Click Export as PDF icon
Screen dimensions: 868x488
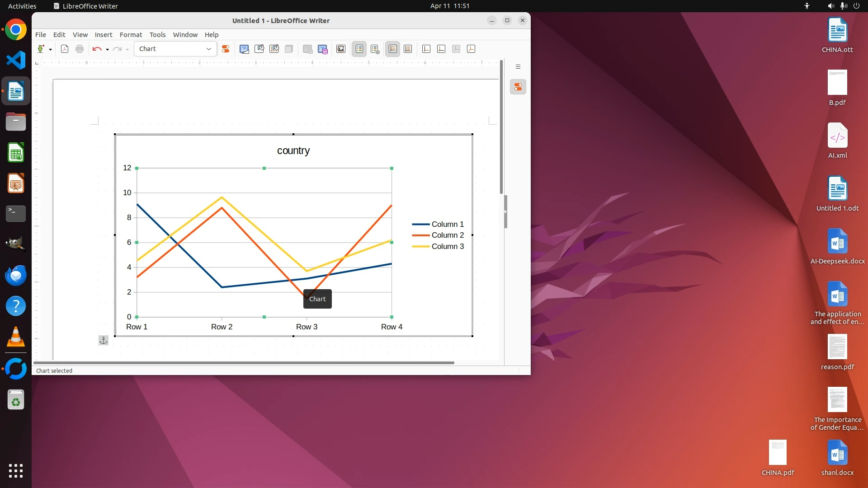pos(65,49)
